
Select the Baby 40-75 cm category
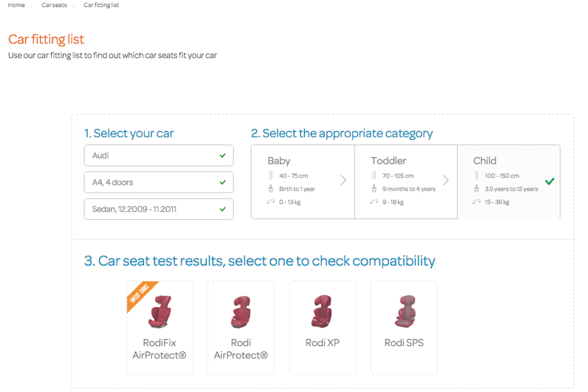(x=303, y=182)
